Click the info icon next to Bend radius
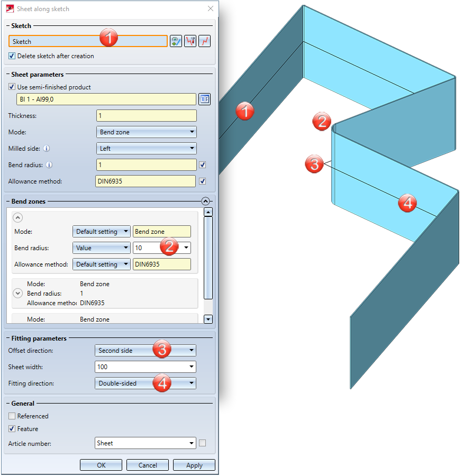 49,165
